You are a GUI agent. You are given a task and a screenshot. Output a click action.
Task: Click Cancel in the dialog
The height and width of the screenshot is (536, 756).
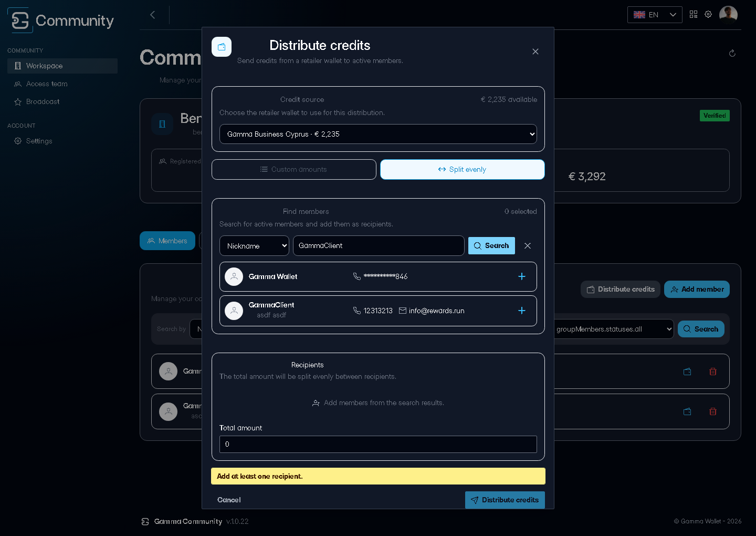229,500
